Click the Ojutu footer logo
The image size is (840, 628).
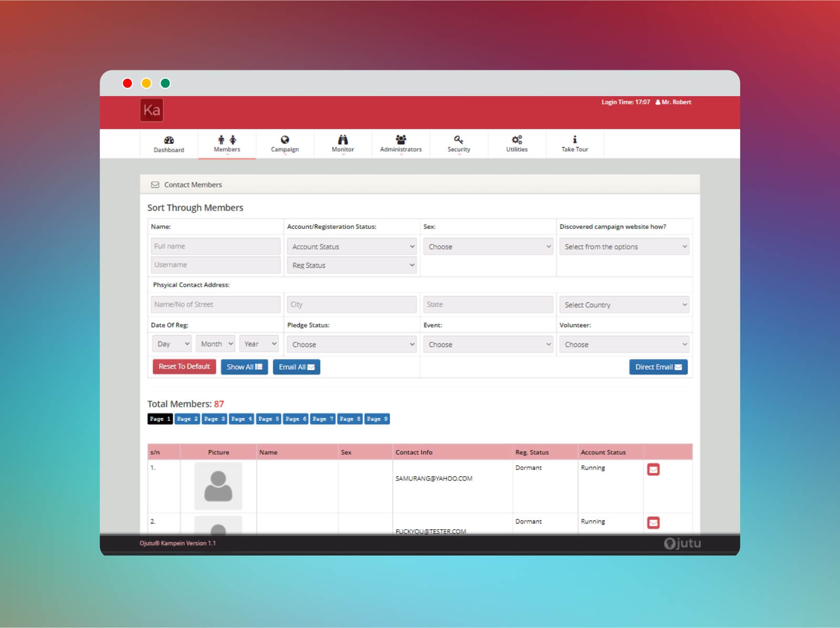[682, 543]
